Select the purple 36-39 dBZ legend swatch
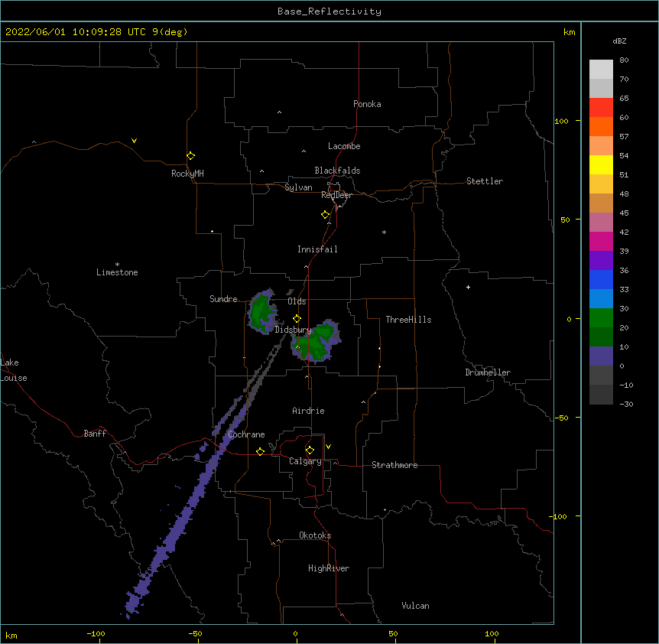659x644 pixels. 601,261
